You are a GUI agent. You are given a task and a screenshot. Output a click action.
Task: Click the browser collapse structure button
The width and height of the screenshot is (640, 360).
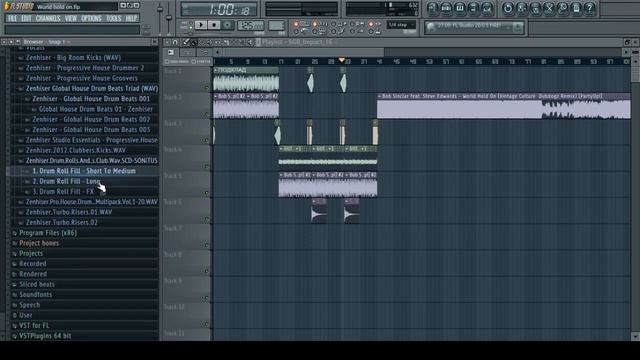[11, 42]
